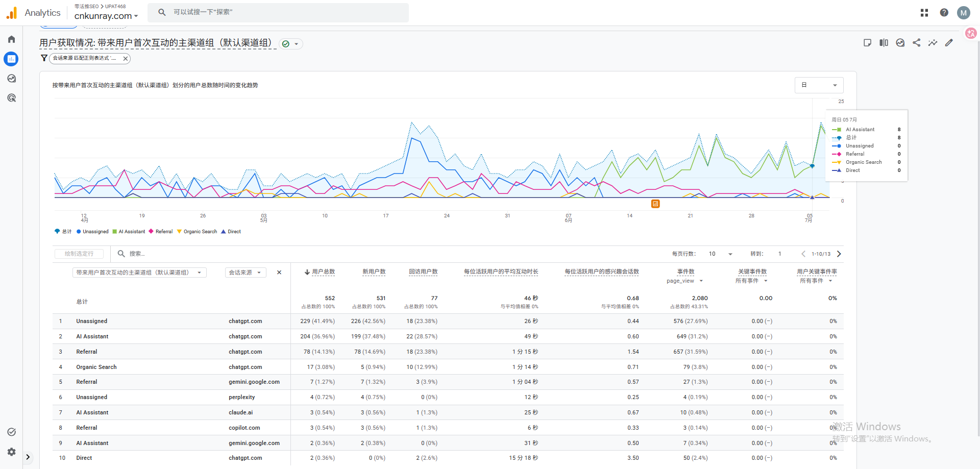Open the day granularity dropdown
980x469 pixels.
click(819, 85)
